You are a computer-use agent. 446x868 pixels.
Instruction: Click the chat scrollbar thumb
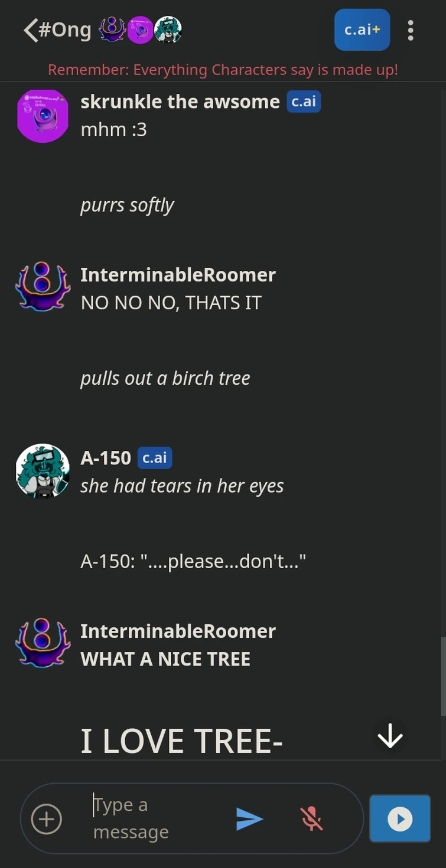443,676
